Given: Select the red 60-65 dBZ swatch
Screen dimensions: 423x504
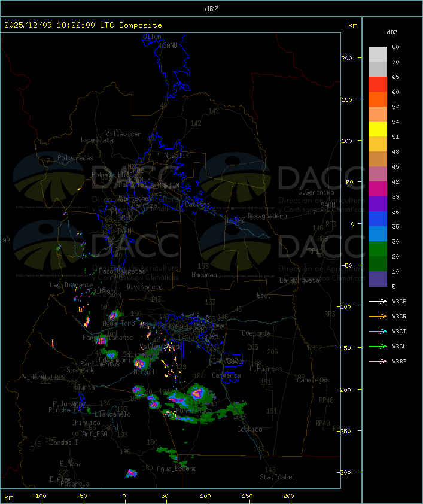Looking at the screenshot, I should point(378,84).
